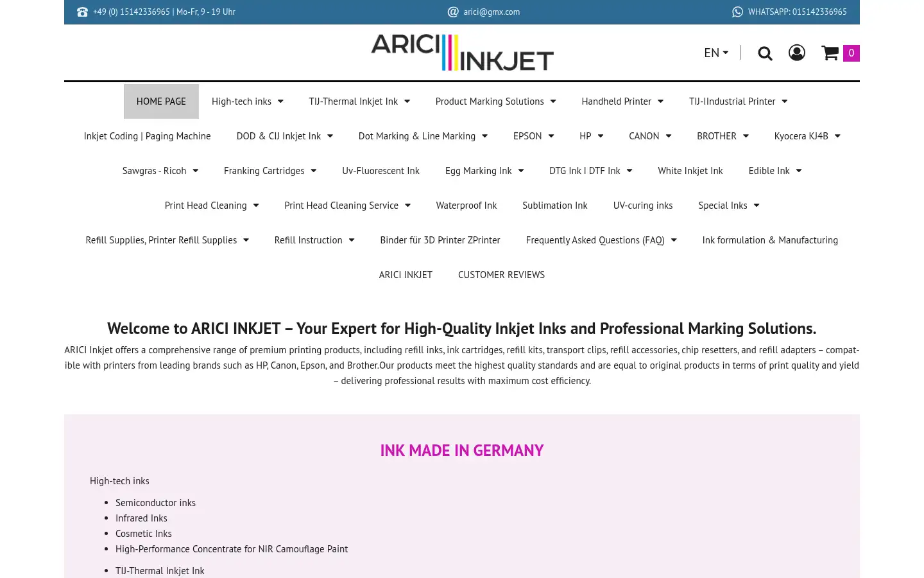Viewport: 924px width, 578px height.
Task: Open the Semiconductor inks link
Action: tap(155, 503)
